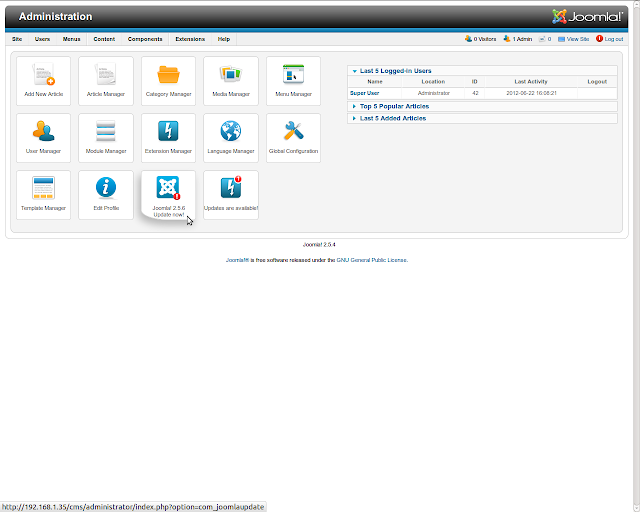Click the 0 Visitors status item
The height and width of the screenshot is (512, 640).
[480, 39]
